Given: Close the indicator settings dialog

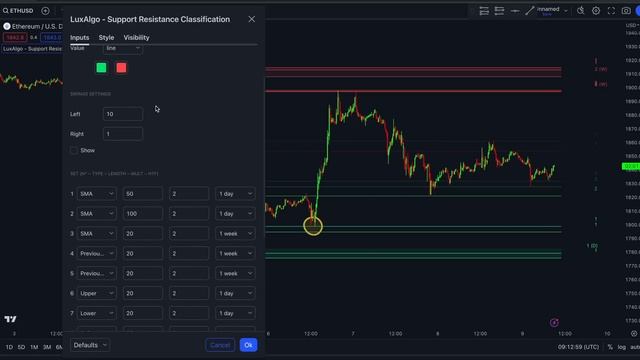Looking at the screenshot, I should [251, 19].
